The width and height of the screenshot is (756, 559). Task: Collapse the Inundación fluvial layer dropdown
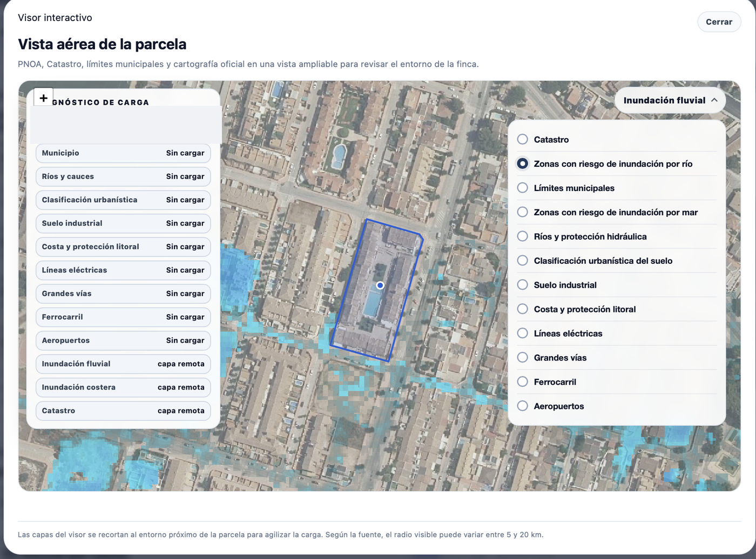pos(670,100)
